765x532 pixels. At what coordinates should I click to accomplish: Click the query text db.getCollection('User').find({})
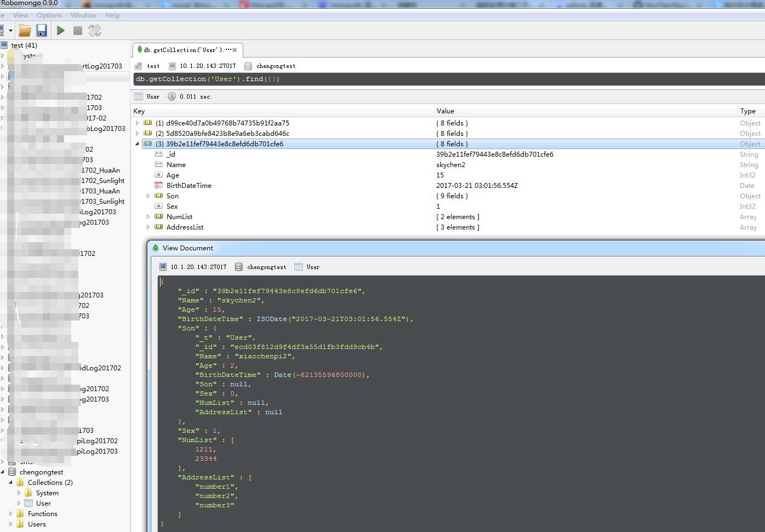[x=208, y=79]
